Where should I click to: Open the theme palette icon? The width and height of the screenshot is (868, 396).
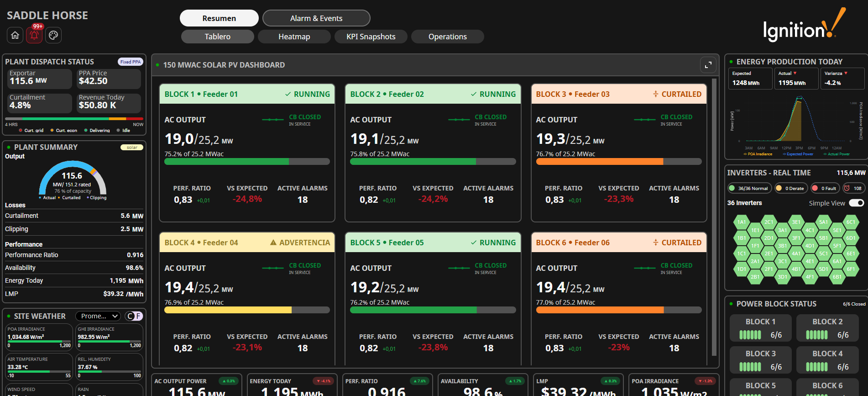point(53,35)
